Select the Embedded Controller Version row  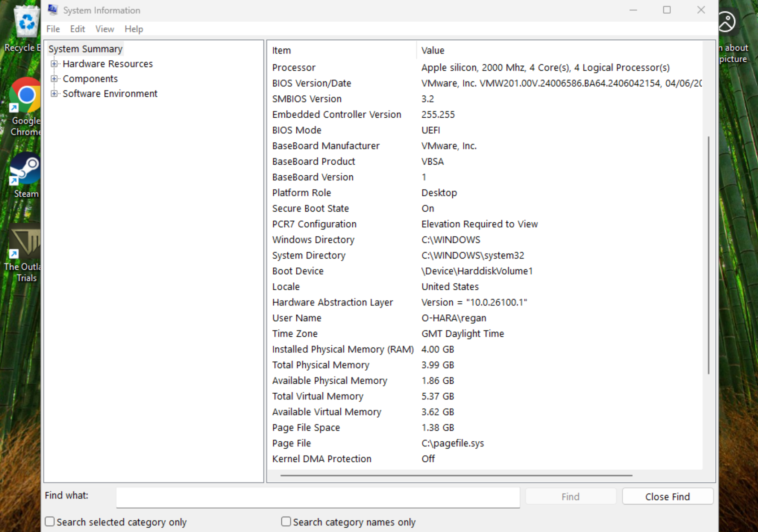(x=485, y=114)
